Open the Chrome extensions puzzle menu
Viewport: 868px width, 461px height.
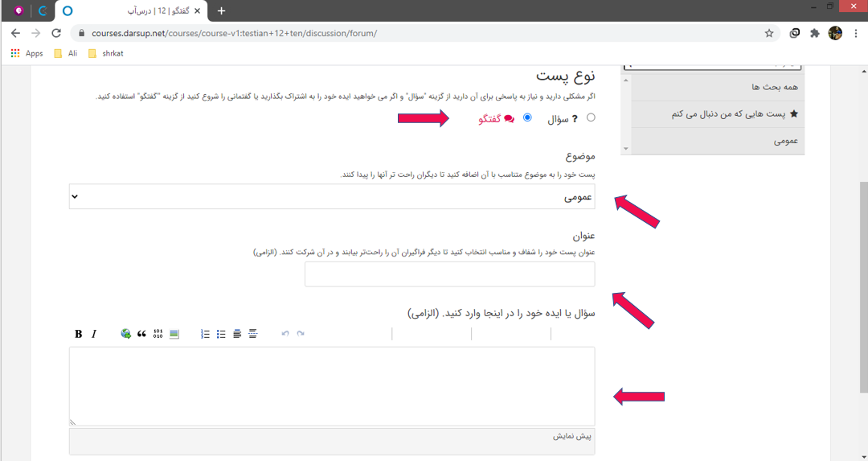[815, 33]
